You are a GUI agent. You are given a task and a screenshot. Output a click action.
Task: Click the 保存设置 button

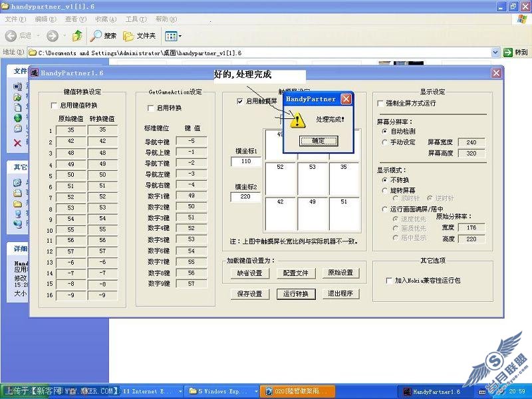click(x=250, y=294)
